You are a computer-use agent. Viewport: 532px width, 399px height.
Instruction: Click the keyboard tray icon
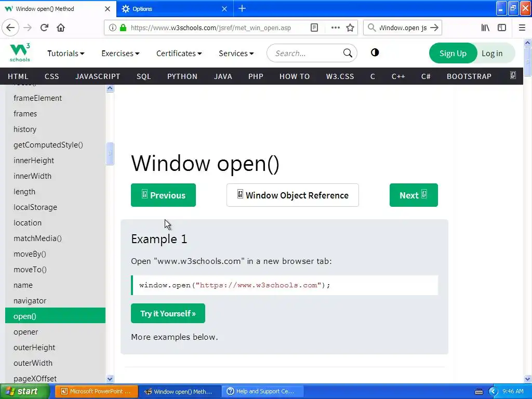coord(478,392)
